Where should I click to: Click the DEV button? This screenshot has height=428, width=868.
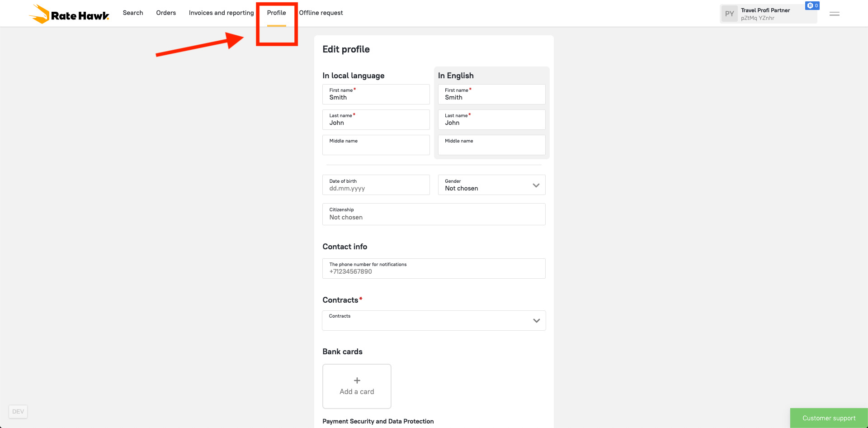18,411
